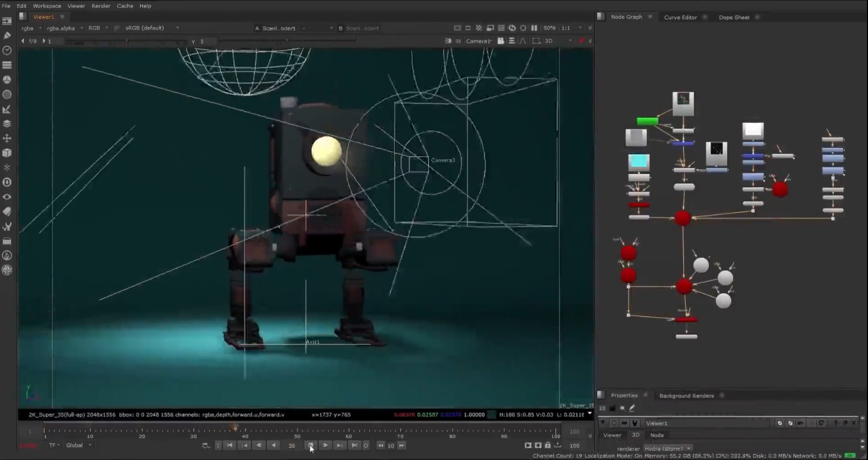
Task: Click the stop playback button
Action: (x=310, y=446)
